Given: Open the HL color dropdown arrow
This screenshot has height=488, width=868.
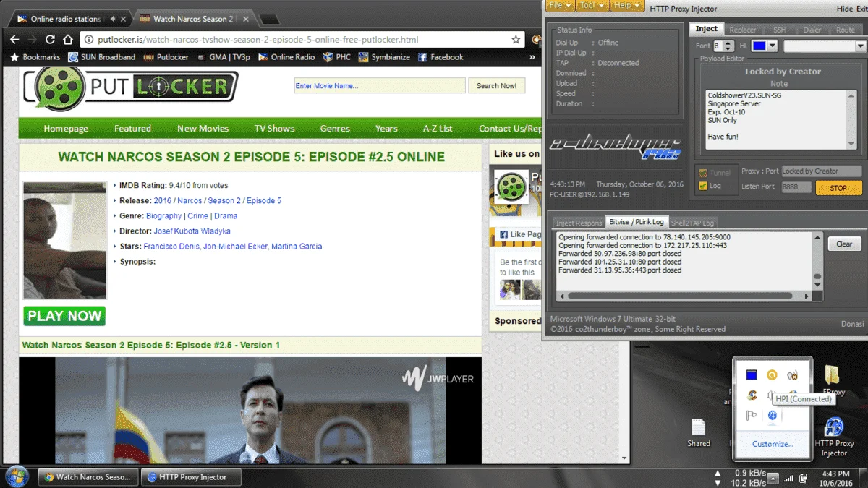Looking at the screenshot, I should (773, 46).
